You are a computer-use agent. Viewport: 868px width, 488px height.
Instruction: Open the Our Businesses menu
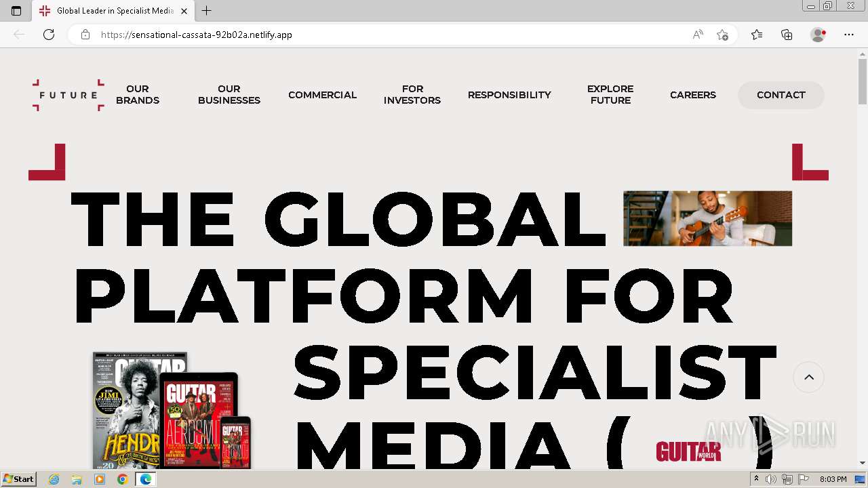(x=229, y=94)
